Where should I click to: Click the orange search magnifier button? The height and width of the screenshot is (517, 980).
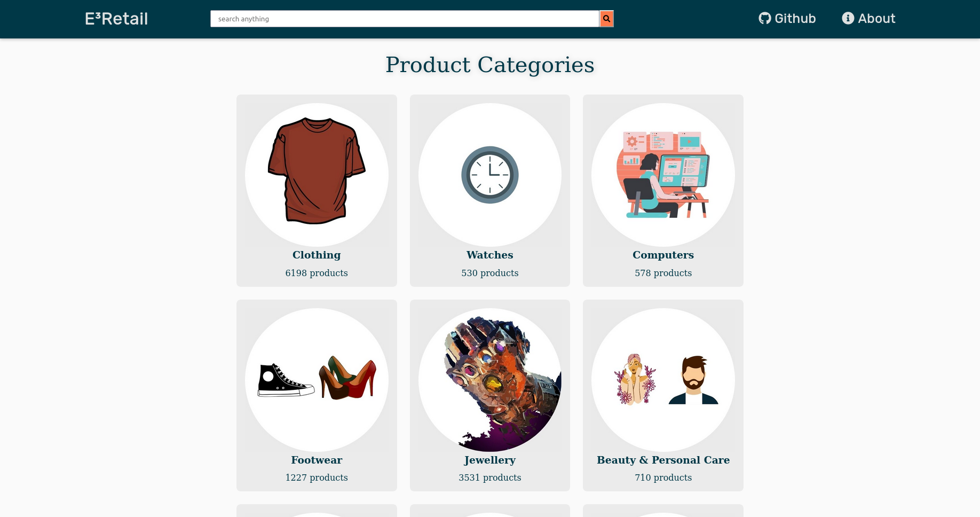click(606, 19)
